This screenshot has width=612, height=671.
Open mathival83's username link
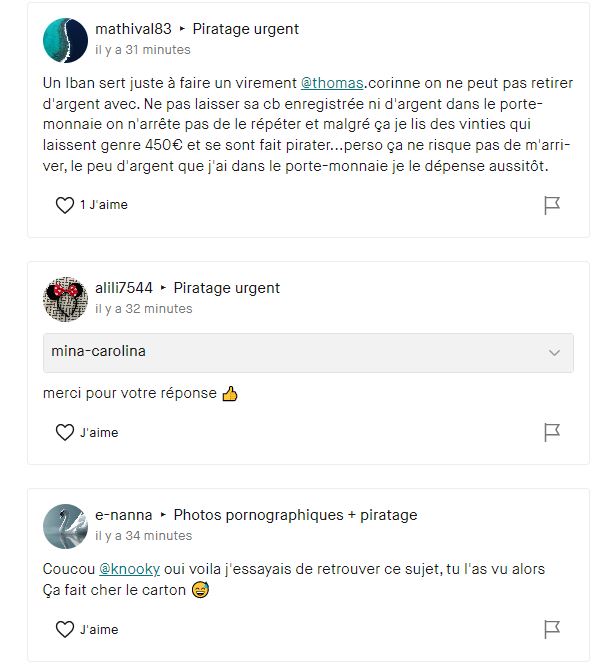pos(133,29)
